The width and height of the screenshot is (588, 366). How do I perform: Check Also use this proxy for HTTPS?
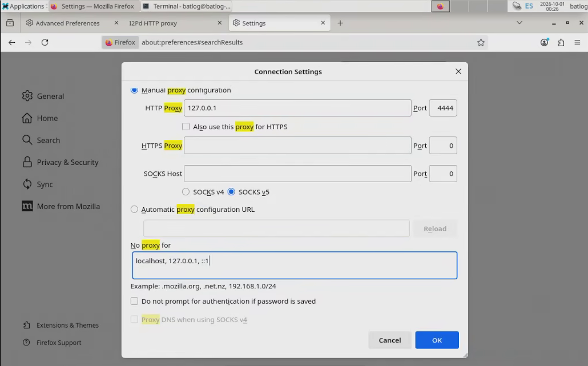[186, 127]
